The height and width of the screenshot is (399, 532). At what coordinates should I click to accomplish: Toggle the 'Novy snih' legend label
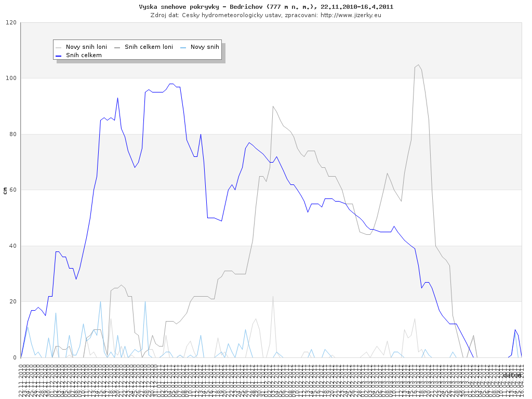[205, 47]
